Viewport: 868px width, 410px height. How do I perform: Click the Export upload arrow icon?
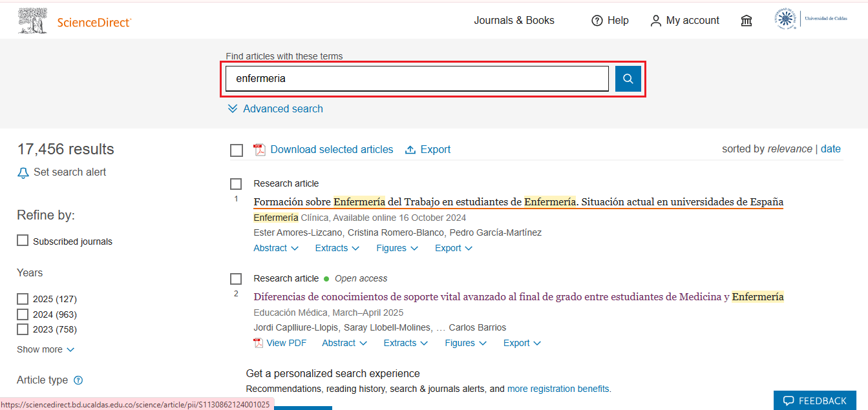click(410, 150)
